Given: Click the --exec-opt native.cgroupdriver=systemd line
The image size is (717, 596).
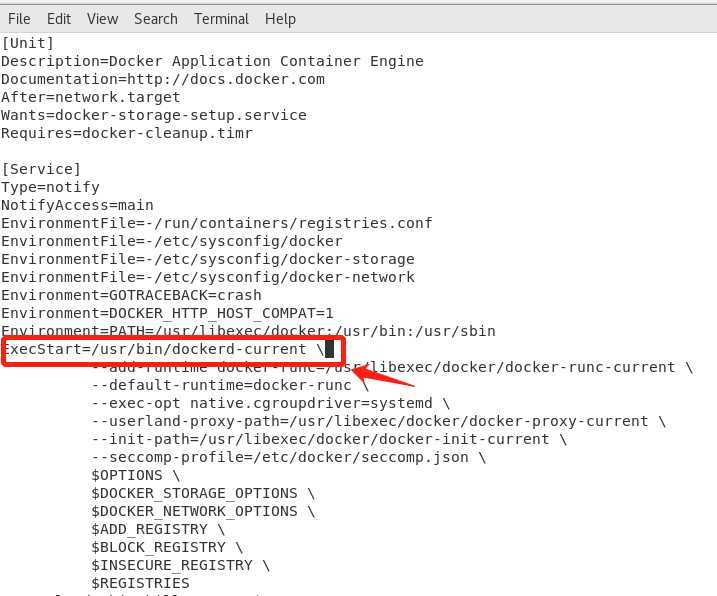Looking at the screenshot, I should pos(271,403).
